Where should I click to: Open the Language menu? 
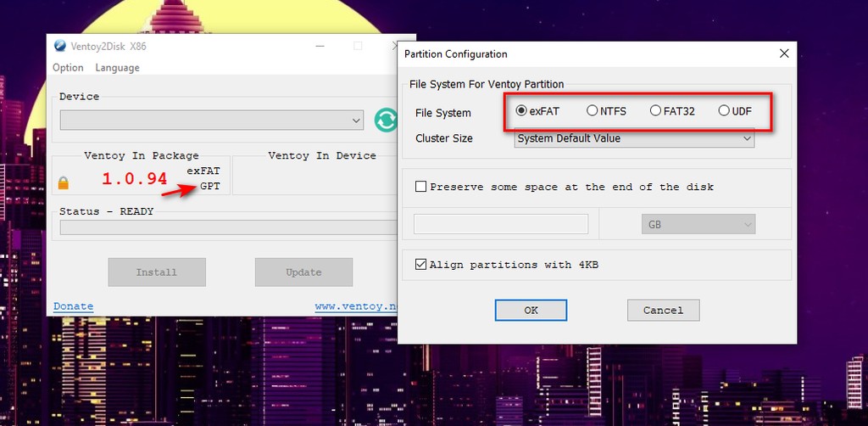[x=117, y=68]
